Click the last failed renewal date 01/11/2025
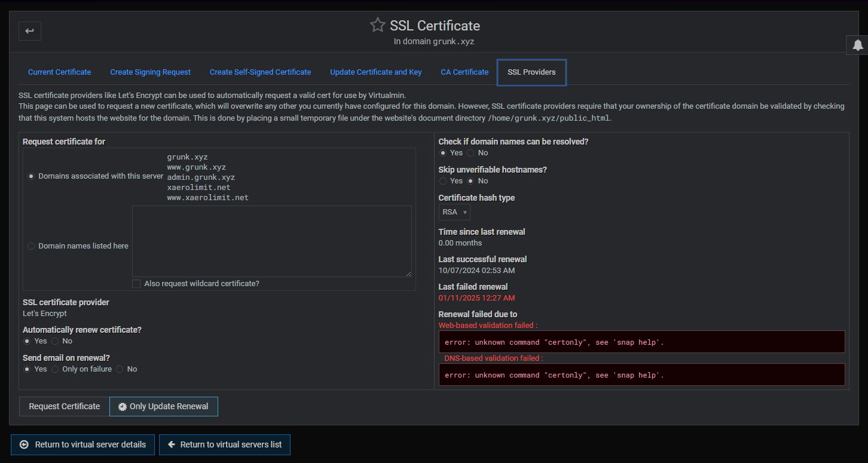The height and width of the screenshot is (463, 868). [x=476, y=298]
